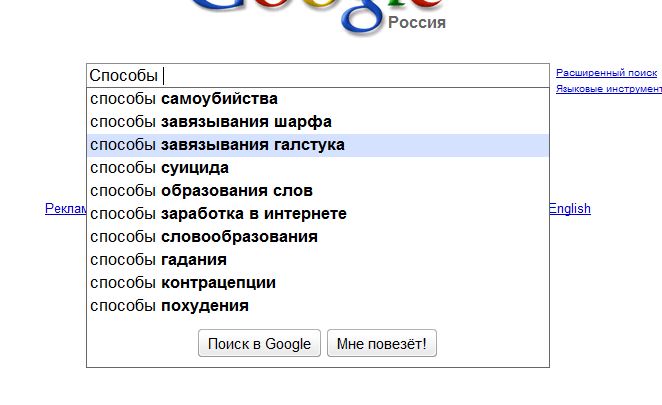Image resolution: width=662 pixels, height=405 pixels.
Task: Click the typed word "Способы" in search box
Action: click(124, 76)
